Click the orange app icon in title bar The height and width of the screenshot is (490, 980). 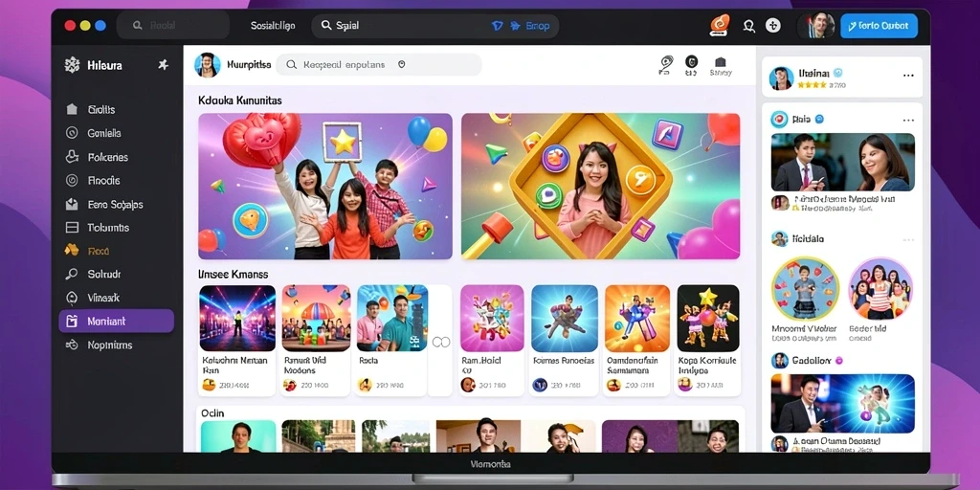(720, 26)
